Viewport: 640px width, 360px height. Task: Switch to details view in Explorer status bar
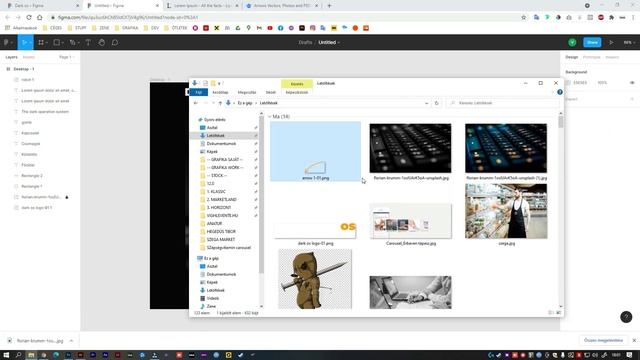point(551,313)
